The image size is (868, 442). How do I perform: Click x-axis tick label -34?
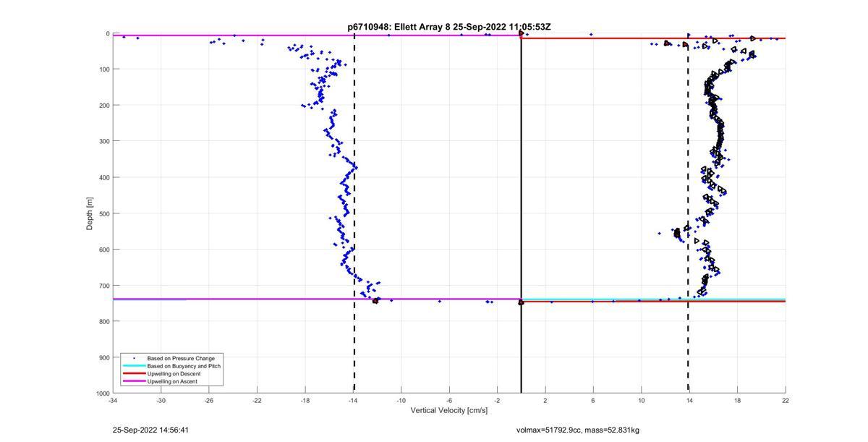click(x=113, y=400)
